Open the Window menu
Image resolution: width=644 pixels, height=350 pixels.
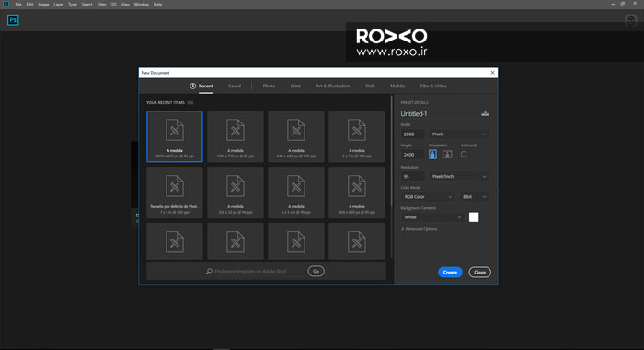click(142, 4)
